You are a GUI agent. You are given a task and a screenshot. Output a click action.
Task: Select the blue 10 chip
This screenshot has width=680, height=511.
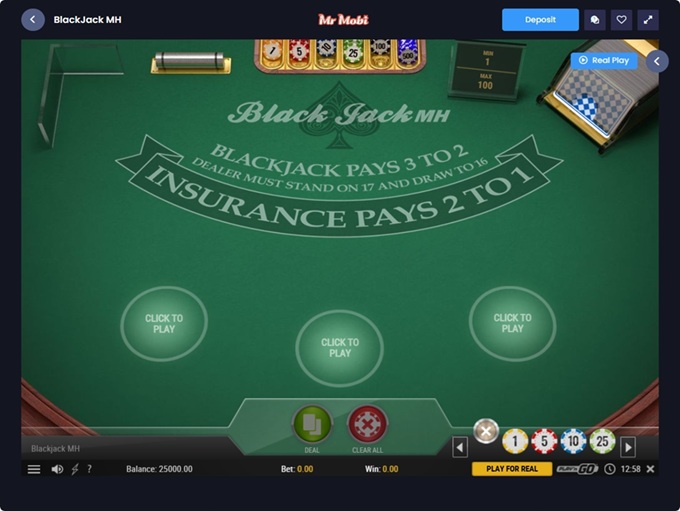pos(573,441)
